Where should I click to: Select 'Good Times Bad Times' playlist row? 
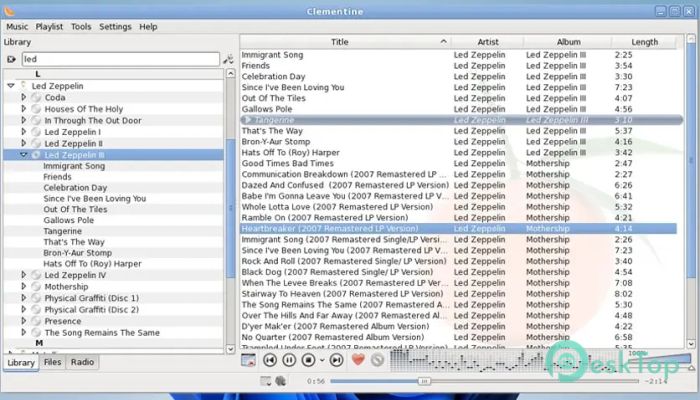tap(458, 163)
